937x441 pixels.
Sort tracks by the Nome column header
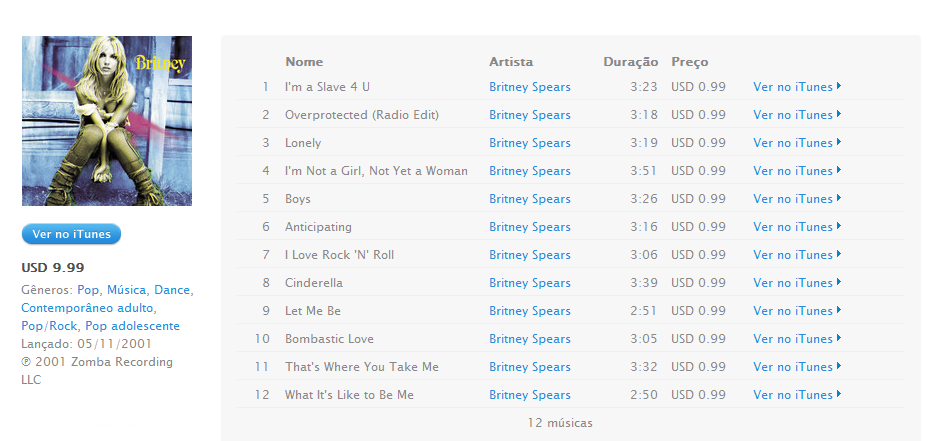click(304, 62)
